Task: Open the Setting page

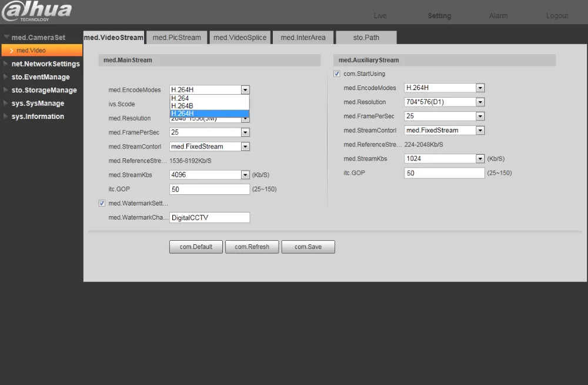Action: tap(439, 16)
